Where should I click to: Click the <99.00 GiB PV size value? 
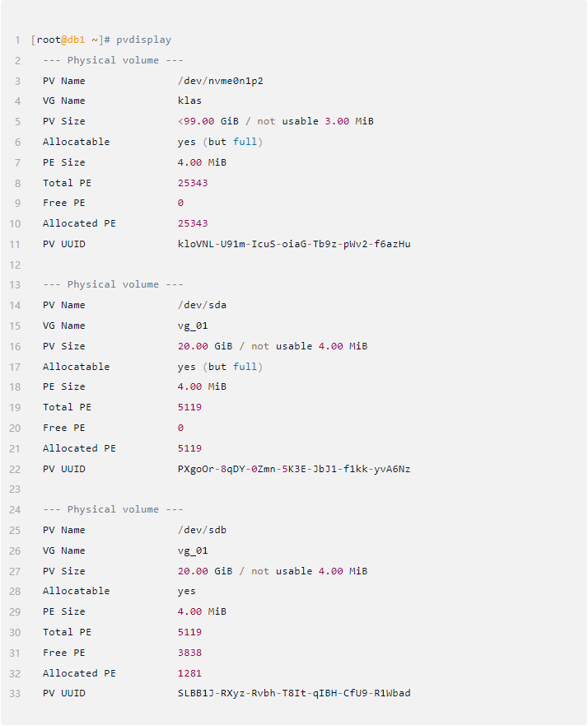pos(208,121)
